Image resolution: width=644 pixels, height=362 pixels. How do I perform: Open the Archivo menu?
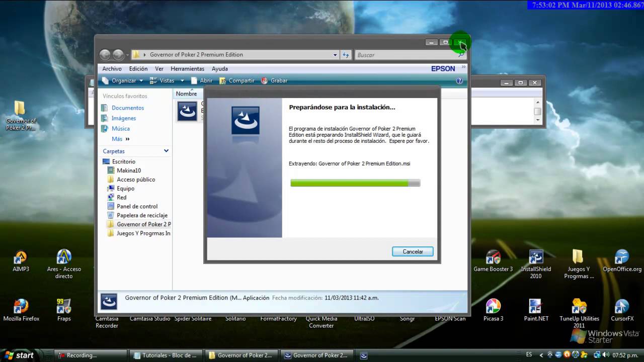(112, 69)
